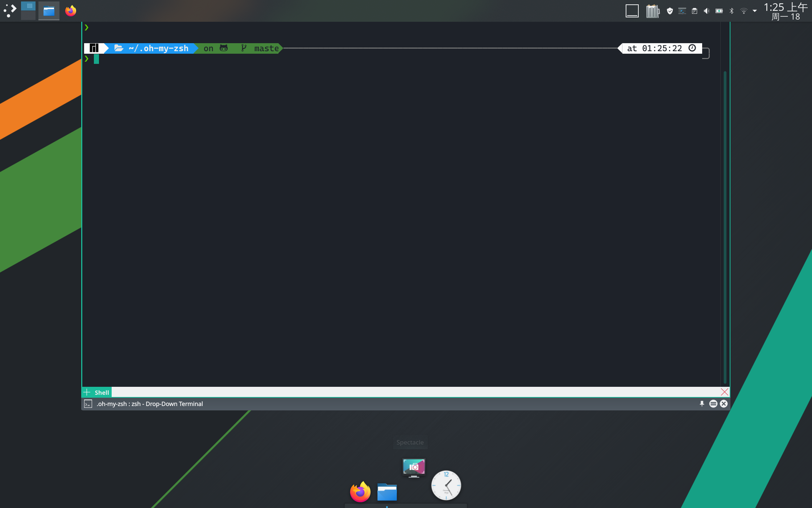This screenshot has width=812, height=508.
Task: Close the Shell session with the red X
Action: coord(724,392)
